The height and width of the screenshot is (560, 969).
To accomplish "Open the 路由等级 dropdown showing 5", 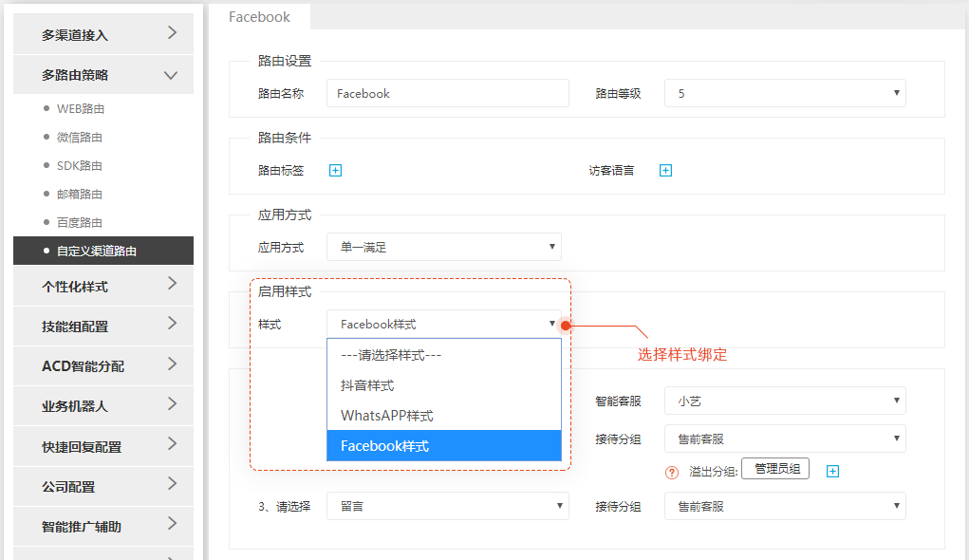I will coord(785,93).
